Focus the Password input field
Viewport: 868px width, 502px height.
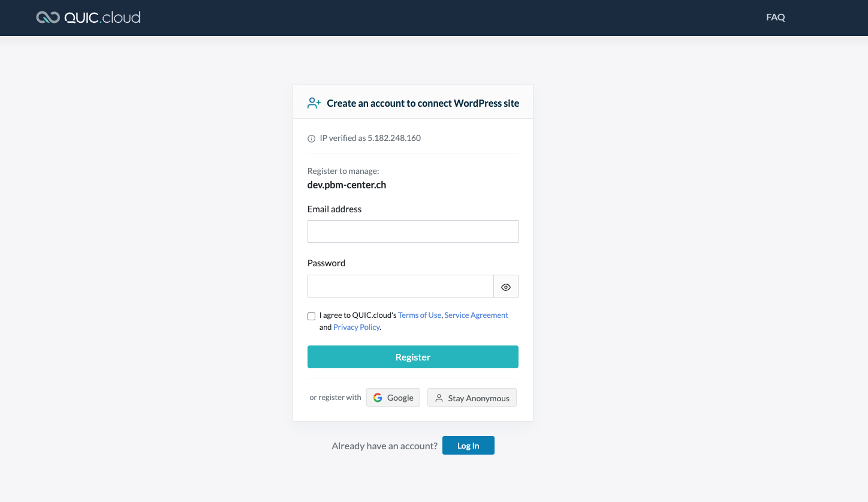(x=400, y=286)
